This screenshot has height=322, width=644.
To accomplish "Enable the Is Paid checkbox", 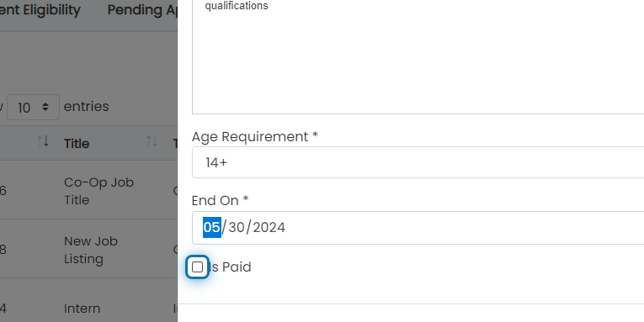I will point(198,267).
